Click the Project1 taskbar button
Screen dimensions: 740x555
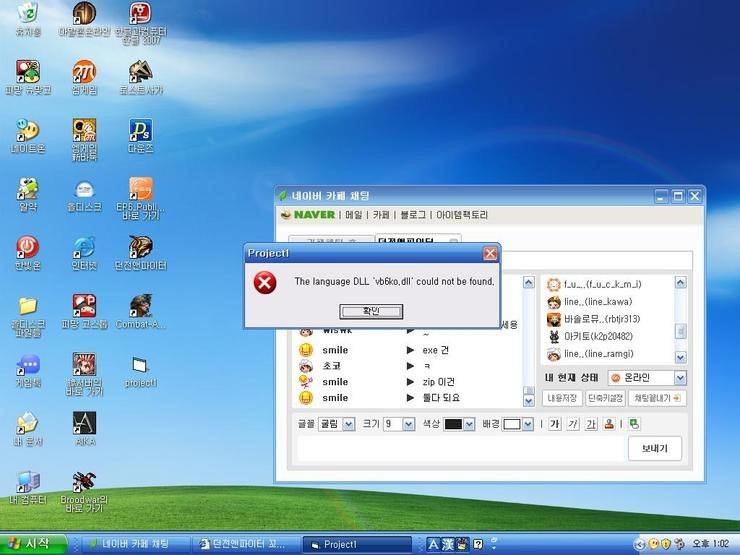(357, 544)
